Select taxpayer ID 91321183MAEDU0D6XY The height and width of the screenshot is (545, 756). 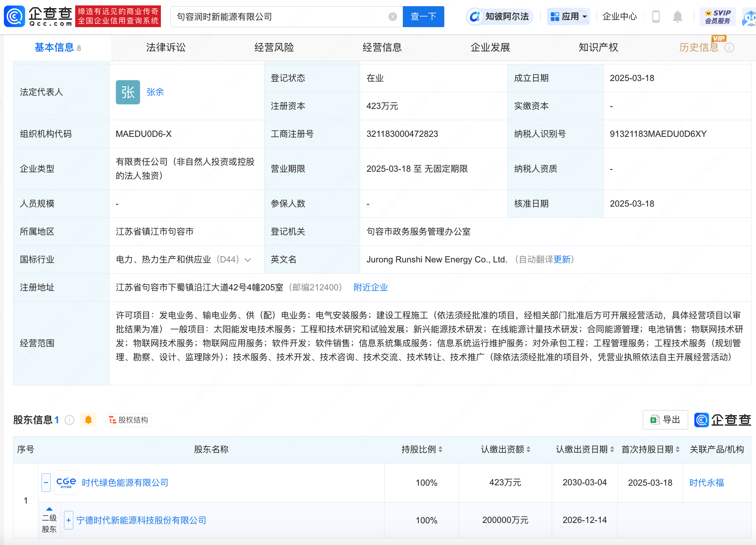658,134
